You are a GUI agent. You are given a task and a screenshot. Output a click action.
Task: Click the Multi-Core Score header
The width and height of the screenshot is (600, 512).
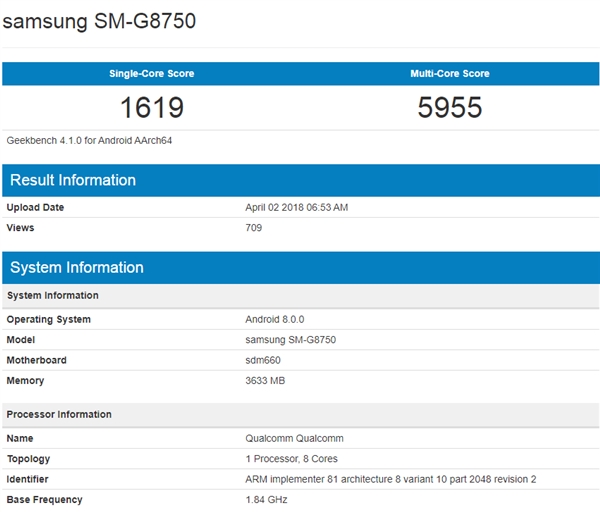[449, 74]
